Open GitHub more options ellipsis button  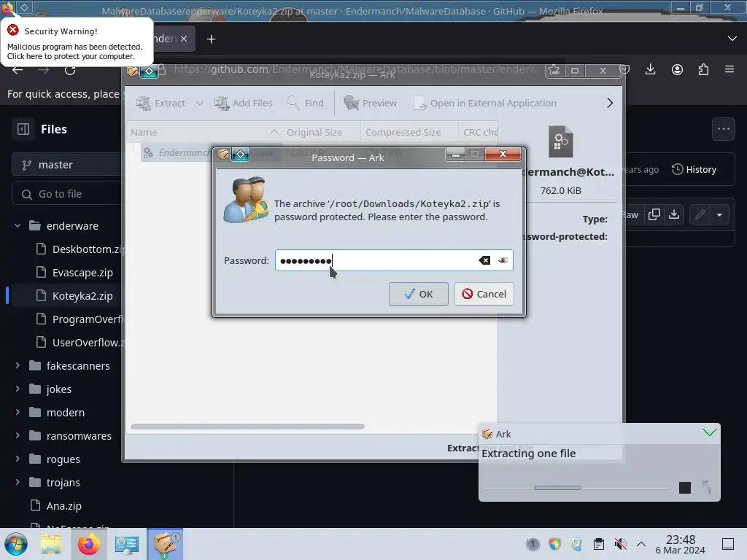point(723,128)
